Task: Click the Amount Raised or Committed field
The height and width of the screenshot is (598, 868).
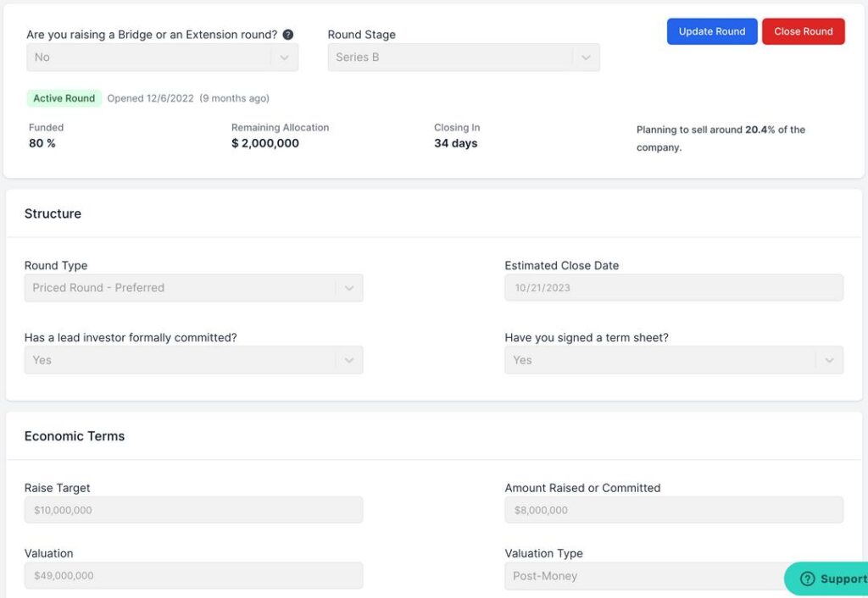Action: [674, 509]
